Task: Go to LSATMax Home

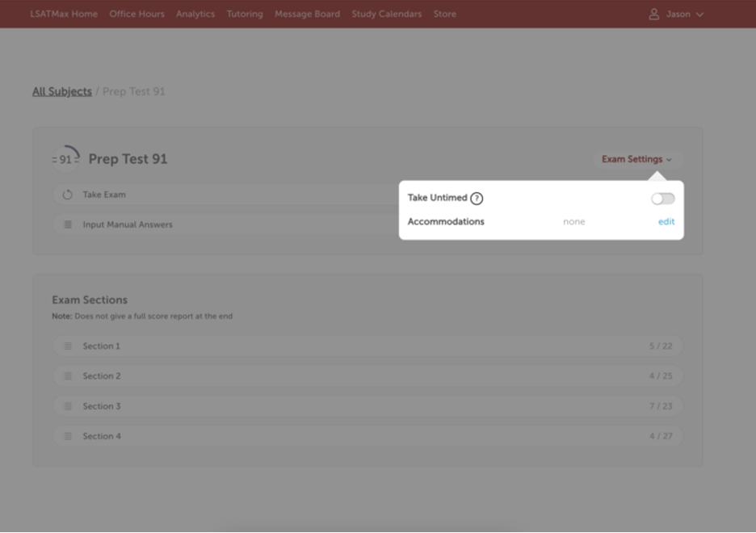Action: click(64, 14)
